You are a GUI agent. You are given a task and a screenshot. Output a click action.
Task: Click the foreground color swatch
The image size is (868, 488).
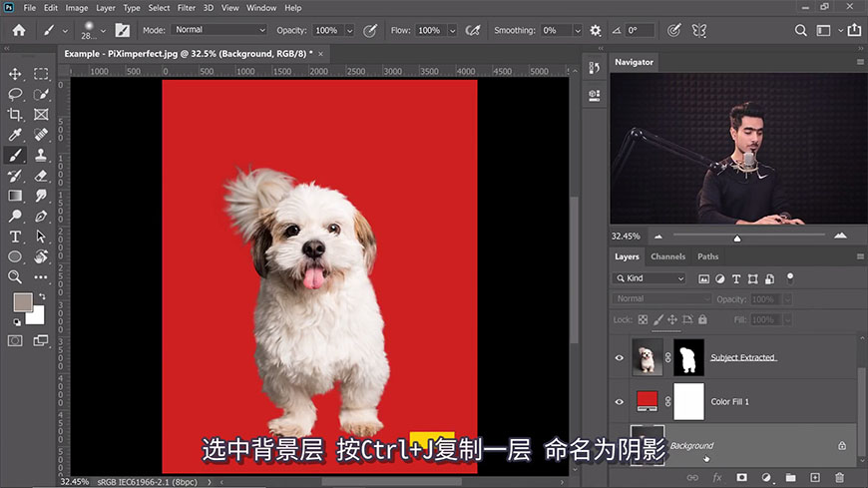coord(23,302)
